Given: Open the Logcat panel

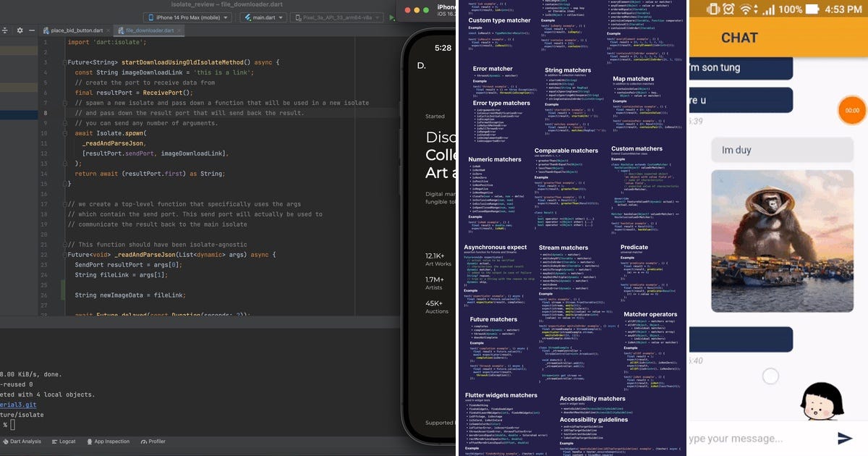Looking at the screenshot, I should (x=64, y=441).
